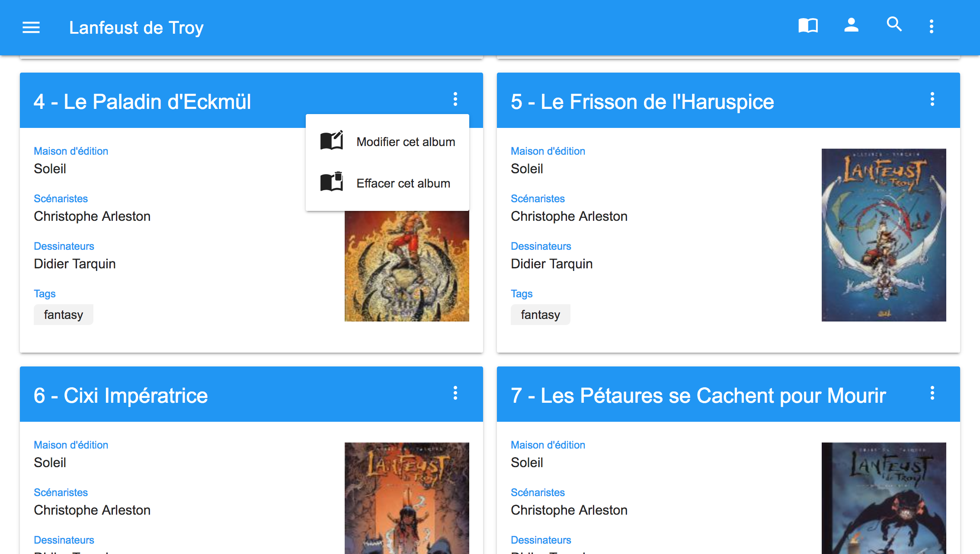Open options for Les Pétaures se Cachent
This screenshot has height=554, width=980.
[932, 393]
